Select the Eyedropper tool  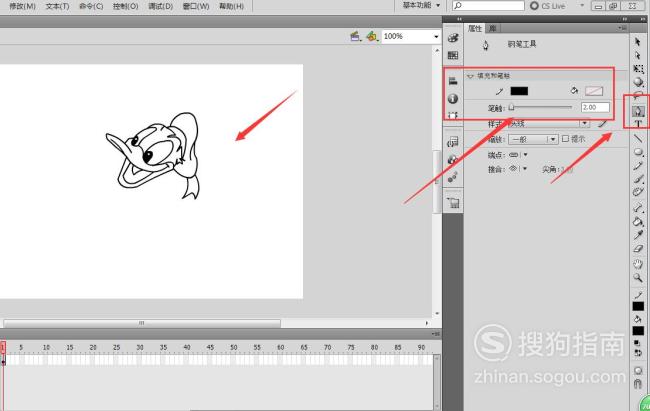point(638,235)
